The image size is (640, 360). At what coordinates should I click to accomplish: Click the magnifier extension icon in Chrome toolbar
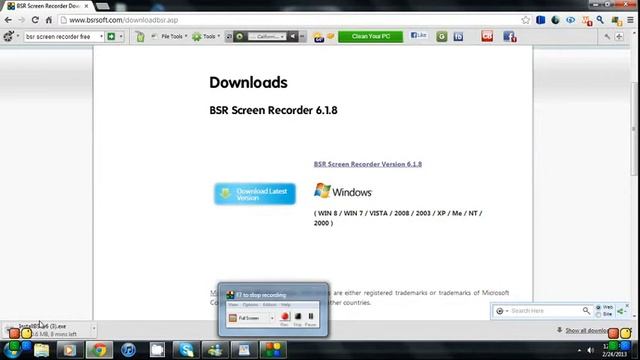click(600, 19)
